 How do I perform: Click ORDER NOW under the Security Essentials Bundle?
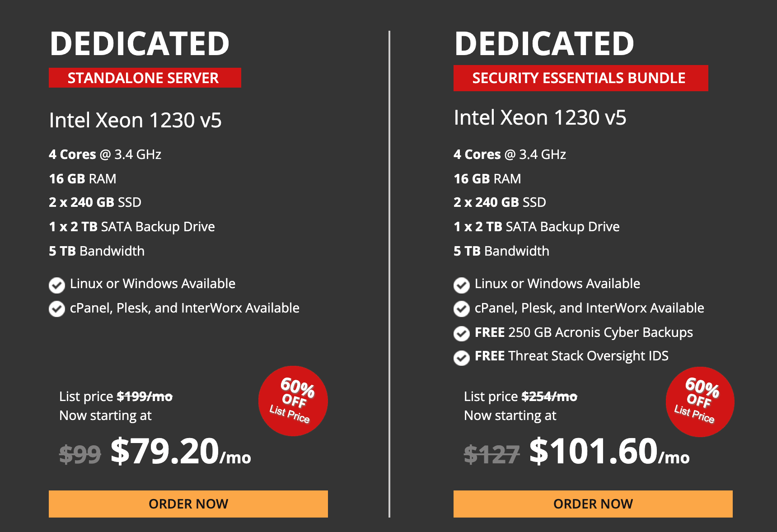click(x=592, y=504)
